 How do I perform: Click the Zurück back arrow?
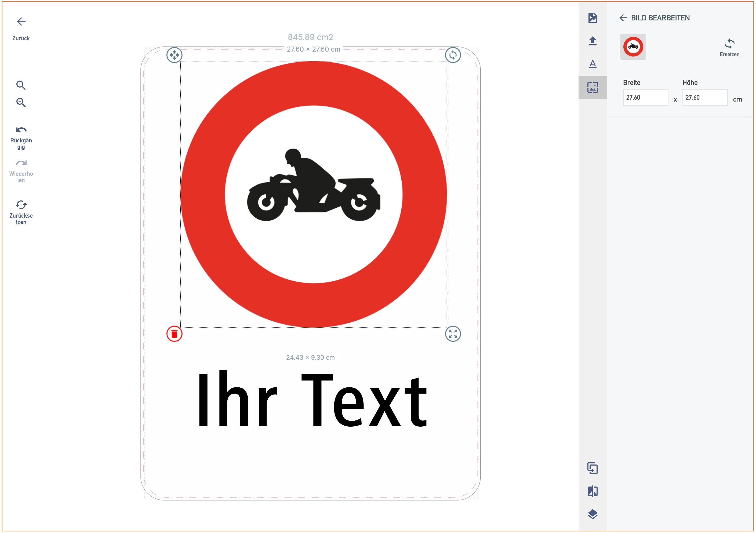[x=21, y=22]
